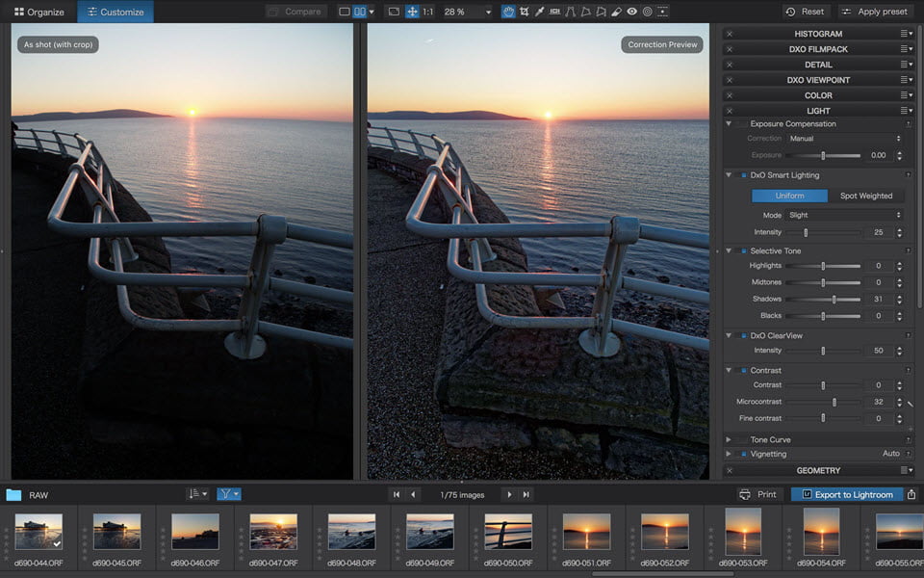Fit image to screen
Viewport: 924px width, 578px height.
click(394, 12)
